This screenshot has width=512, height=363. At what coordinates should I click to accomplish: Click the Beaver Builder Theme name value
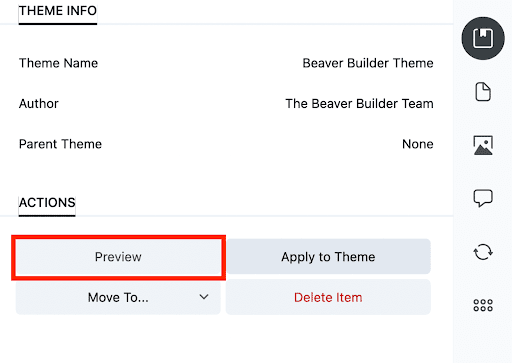coord(368,63)
